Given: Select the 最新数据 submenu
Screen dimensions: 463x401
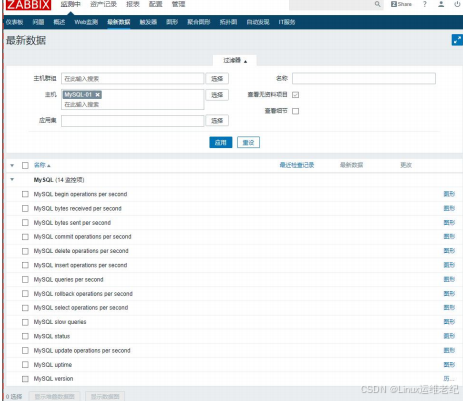Looking at the screenshot, I should pyautogui.click(x=119, y=22).
